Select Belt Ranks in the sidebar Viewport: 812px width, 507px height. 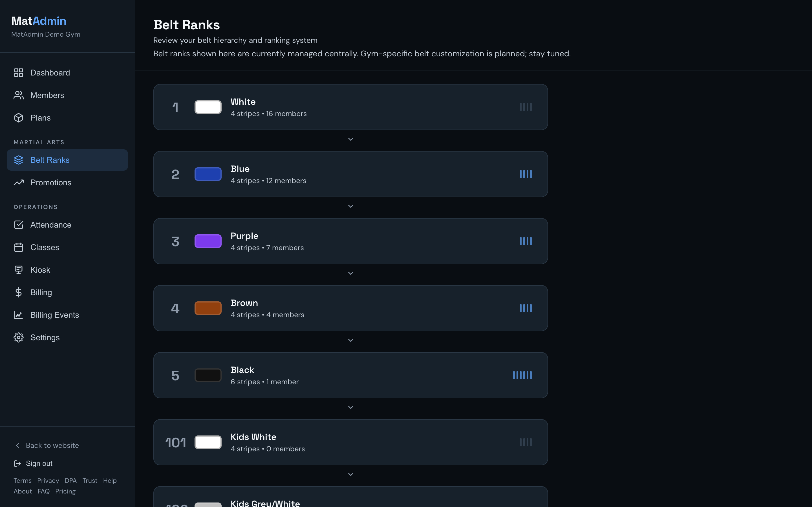coord(67,160)
